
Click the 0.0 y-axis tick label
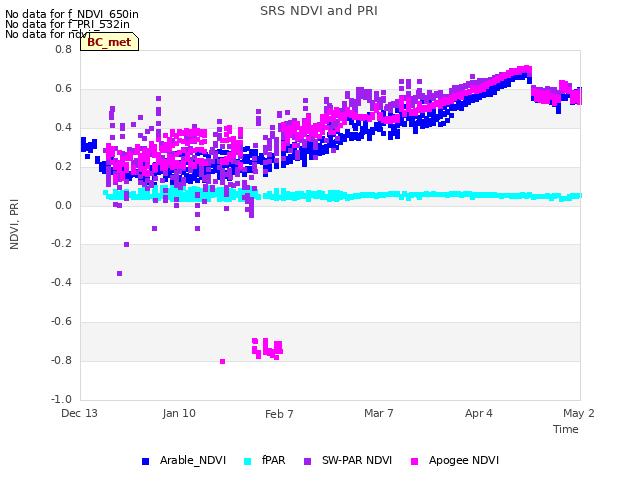(64, 205)
